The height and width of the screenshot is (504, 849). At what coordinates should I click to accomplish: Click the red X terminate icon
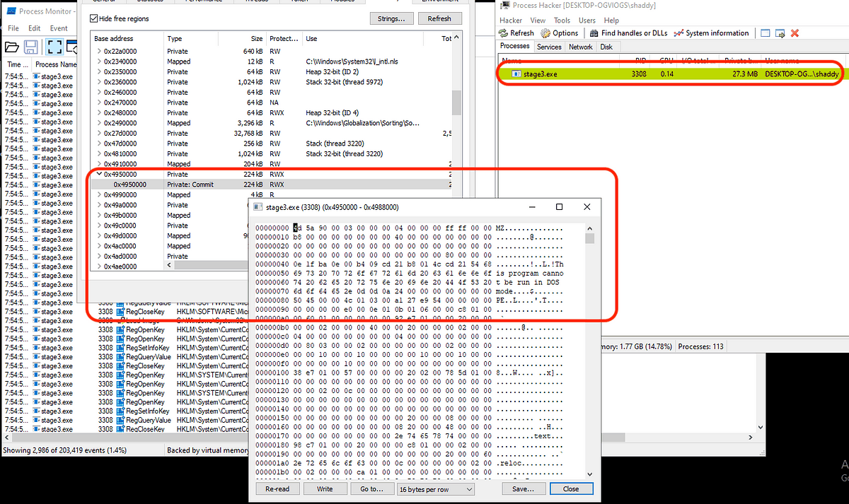[x=795, y=33]
